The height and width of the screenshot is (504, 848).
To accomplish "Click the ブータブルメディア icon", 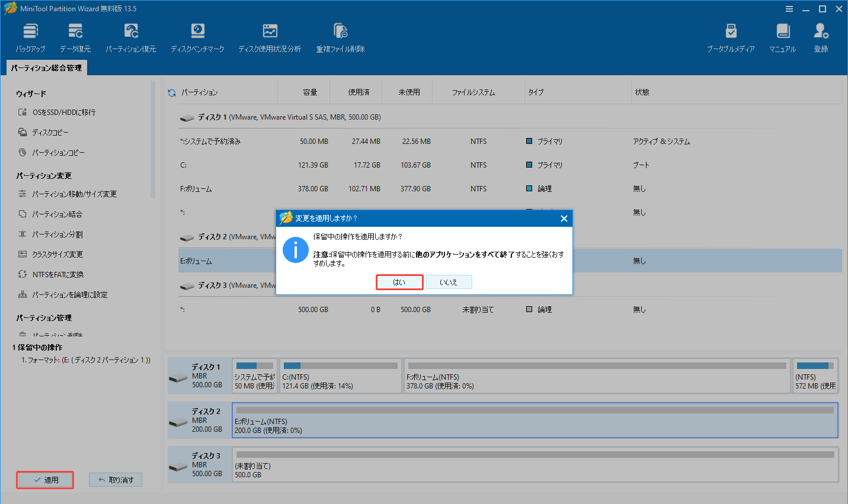I will coord(731,37).
